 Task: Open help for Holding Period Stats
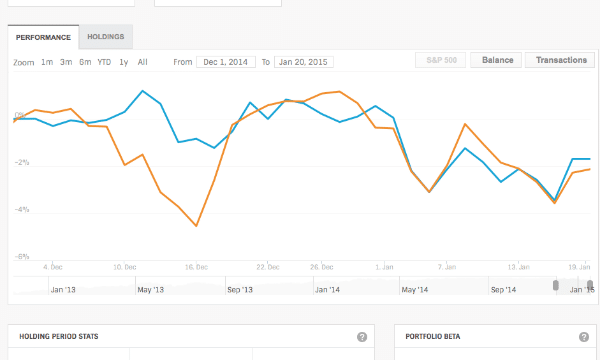362,337
